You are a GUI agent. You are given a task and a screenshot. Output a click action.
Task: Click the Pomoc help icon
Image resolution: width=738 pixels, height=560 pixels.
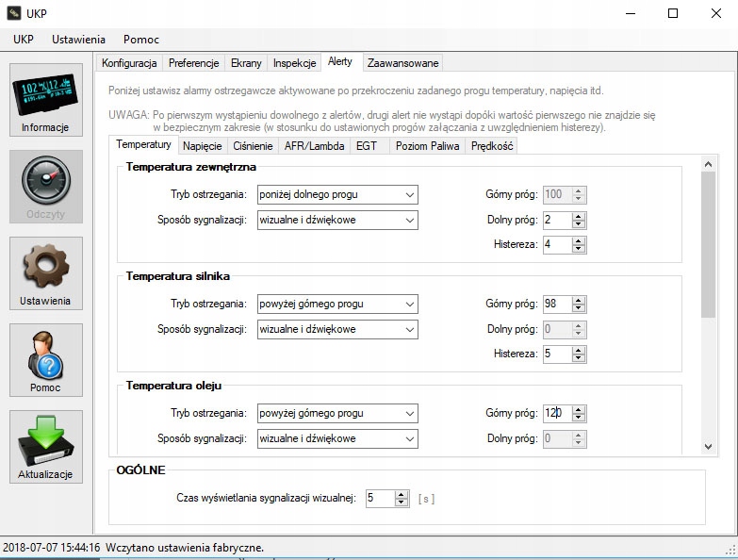point(46,359)
